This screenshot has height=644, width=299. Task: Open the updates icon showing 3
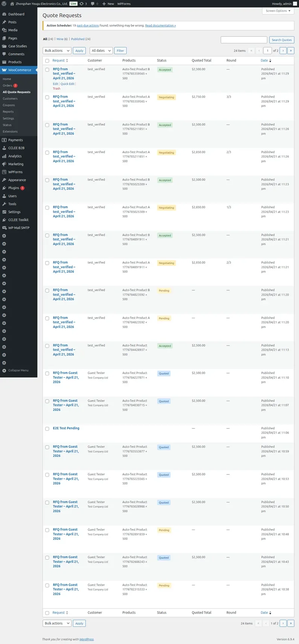tap(81, 4)
